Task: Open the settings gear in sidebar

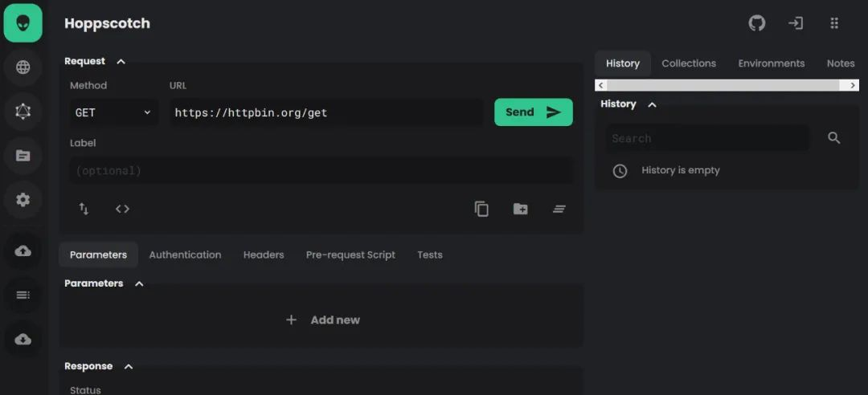Action: [x=23, y=200]
